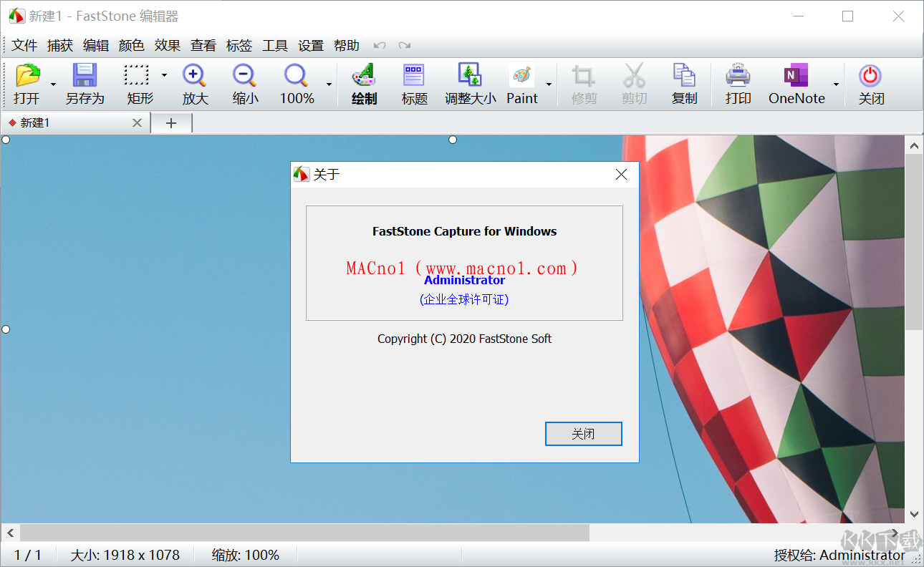924x567 pixels.
Task: Click the 打印 printer icon
Action: point(738,75)
